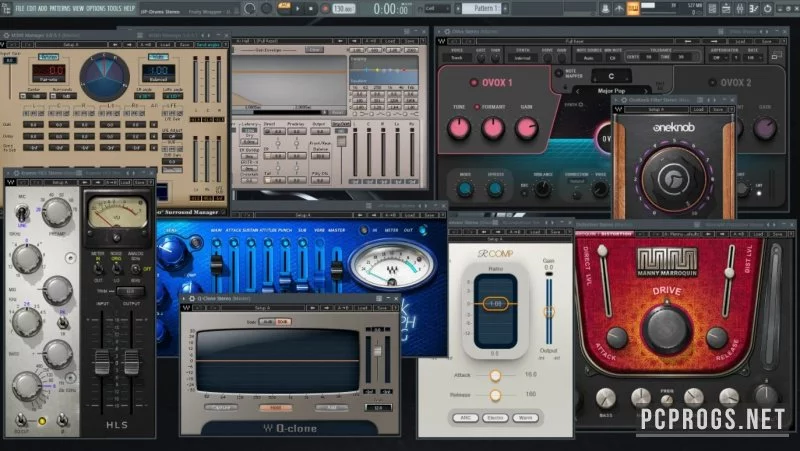The image size is (800, 451).
Task: Click the 130 tempo field
Action: click(344, 9)
